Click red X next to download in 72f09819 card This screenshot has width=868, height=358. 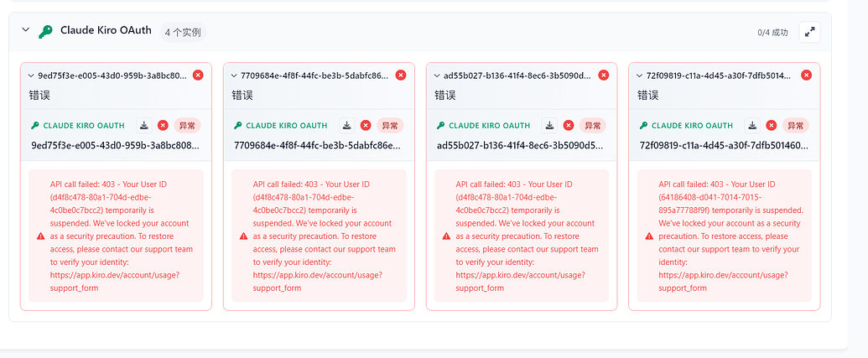pyautogui.click(x=771, y=126)
